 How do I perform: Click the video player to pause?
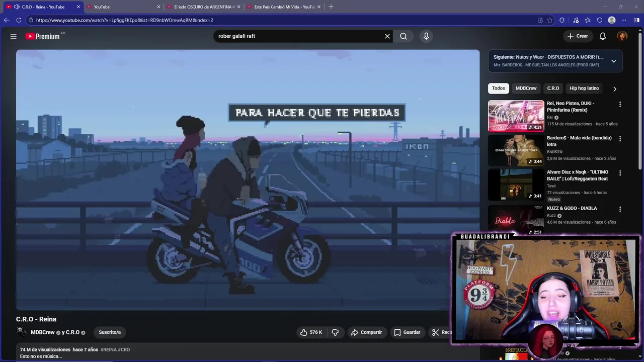click(248, 180)
